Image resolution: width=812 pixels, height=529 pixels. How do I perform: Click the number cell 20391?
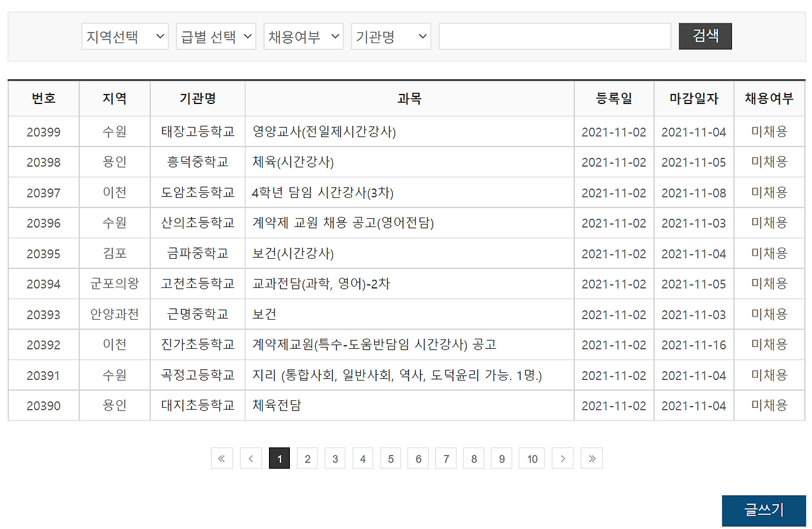point(44,376)
